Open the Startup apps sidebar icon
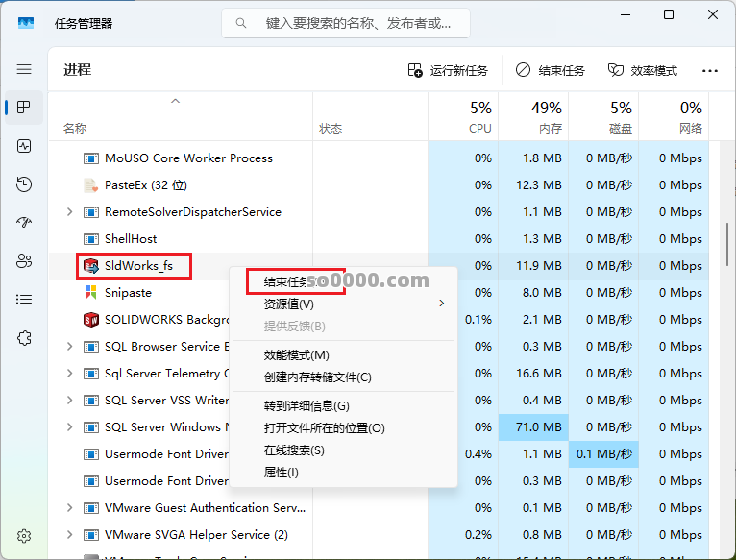 [x=24, y=222]
